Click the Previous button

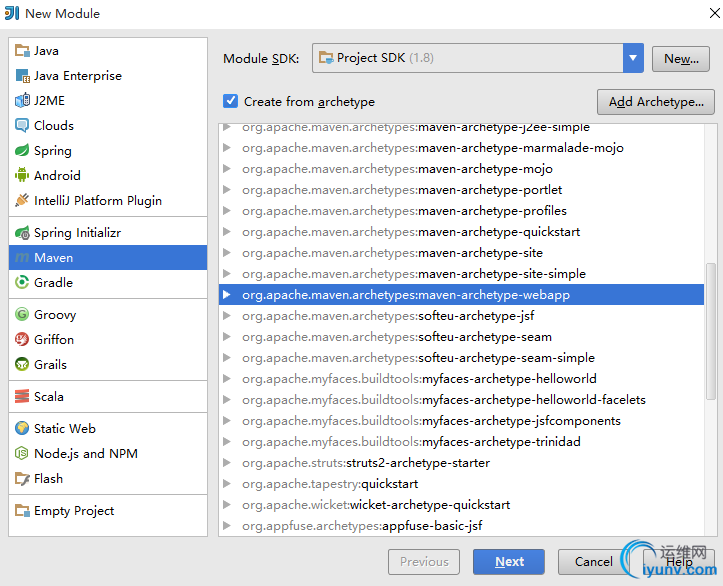pyautogui.click(x=424, y=562)
